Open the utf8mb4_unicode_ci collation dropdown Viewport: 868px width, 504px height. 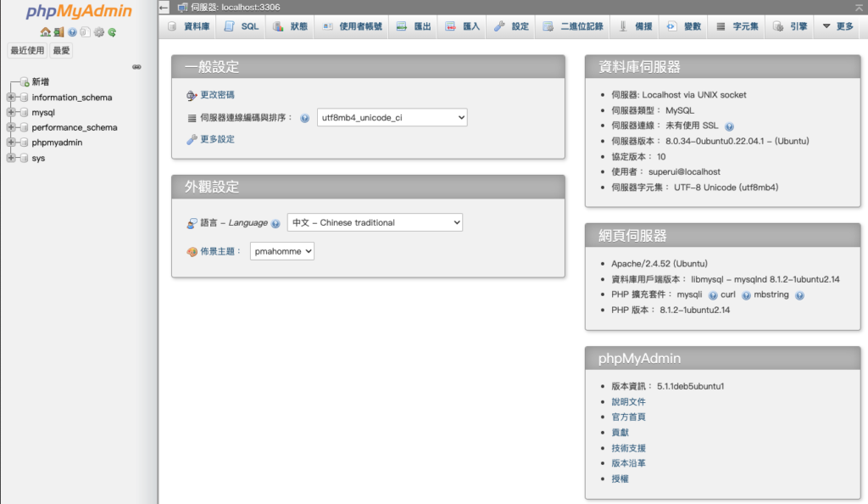tap(392, 117)
